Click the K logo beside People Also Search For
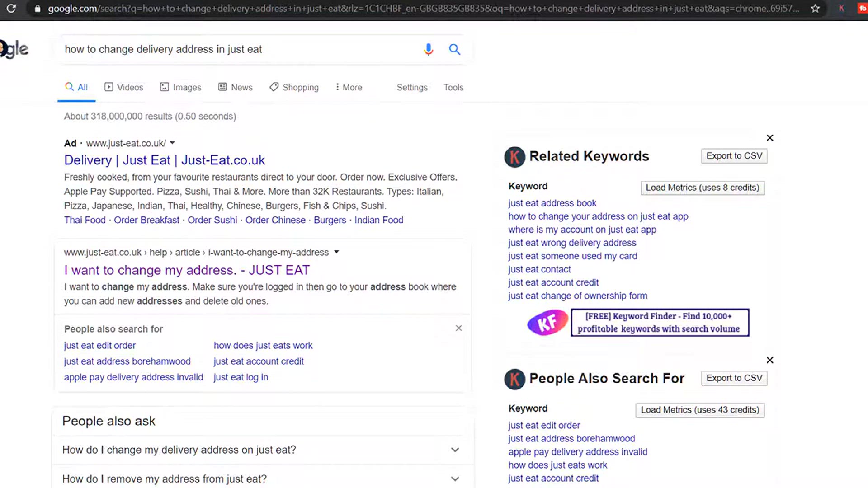Screen dimensions: 868x488 514,379
